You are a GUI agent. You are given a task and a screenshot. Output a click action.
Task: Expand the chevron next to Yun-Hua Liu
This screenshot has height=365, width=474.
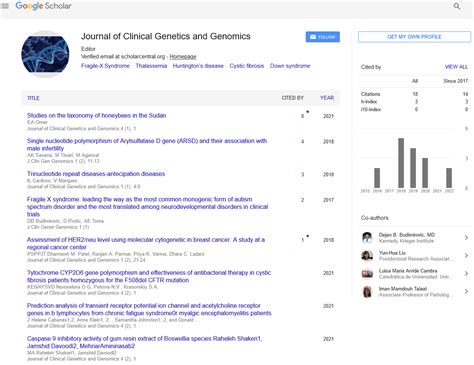pos(466,256)
